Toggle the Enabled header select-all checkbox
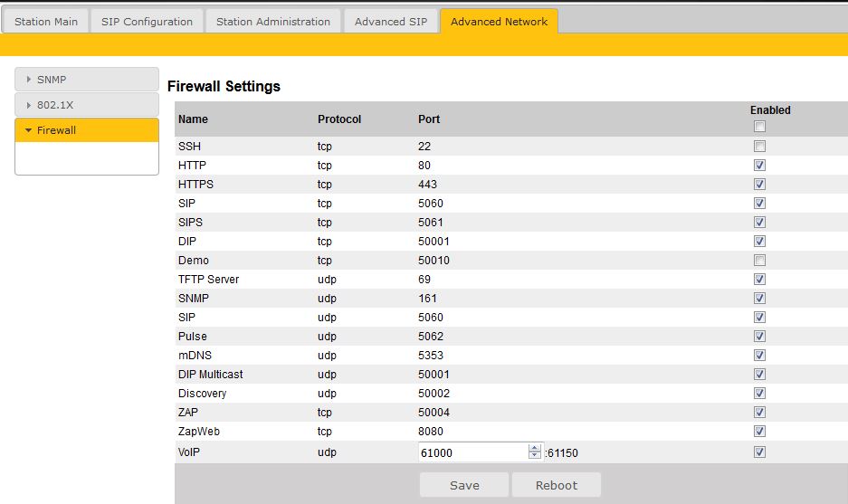Screen dimensions: 848x504 point(759,127)
